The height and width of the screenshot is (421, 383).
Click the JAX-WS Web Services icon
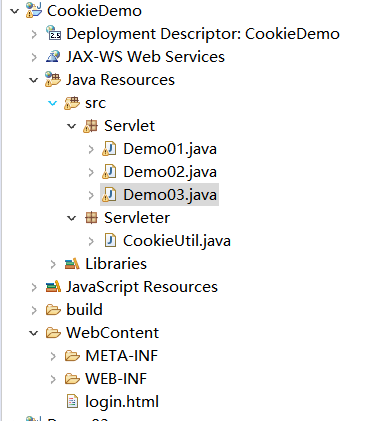pyautogui.click(x=53, y=56)
